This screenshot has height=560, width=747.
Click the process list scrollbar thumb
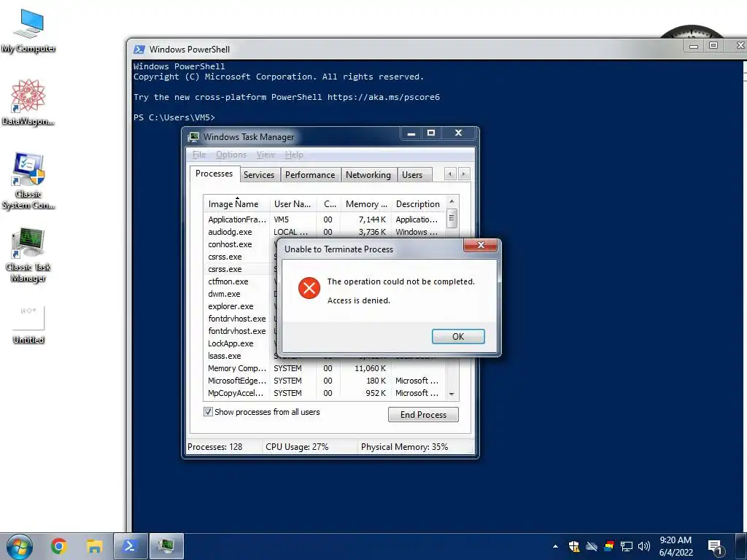pyautogui.click(x=452, y=219)
